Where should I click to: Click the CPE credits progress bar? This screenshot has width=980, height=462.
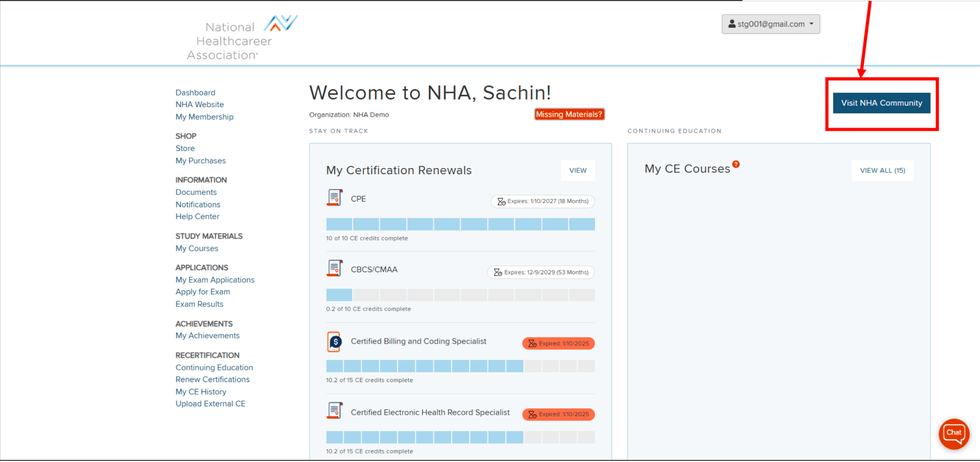tap(460, 224)
